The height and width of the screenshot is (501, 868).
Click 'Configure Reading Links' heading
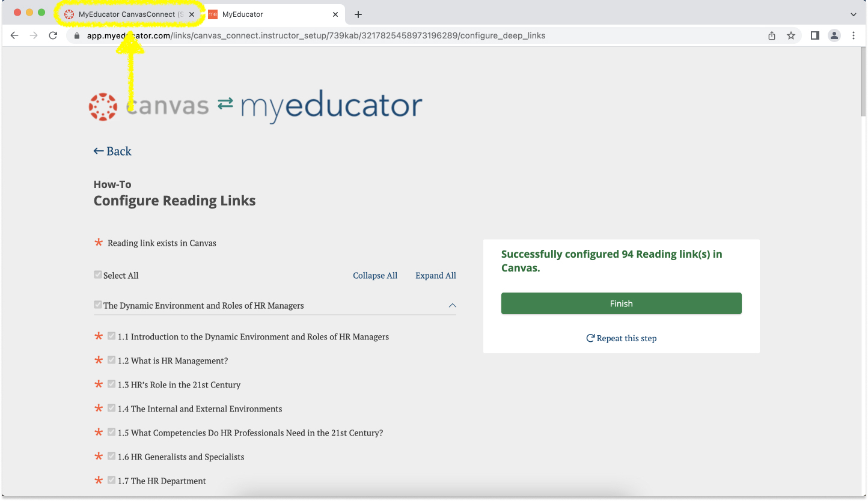pos(175,201)
